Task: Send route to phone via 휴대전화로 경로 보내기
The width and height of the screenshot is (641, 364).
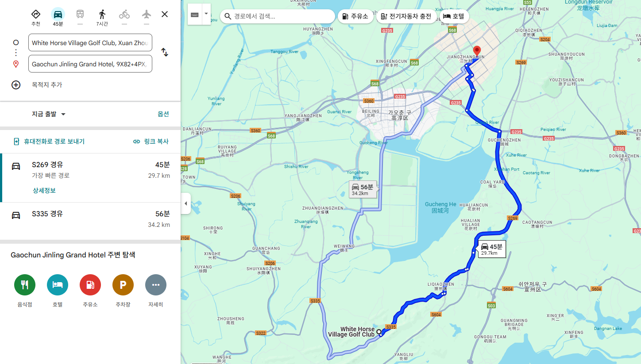Action: pyautogui.click(x=49, y=142)
